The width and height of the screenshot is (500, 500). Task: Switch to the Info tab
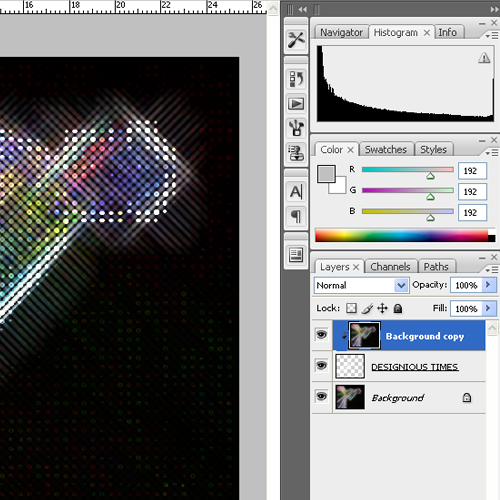click(447, 32)
